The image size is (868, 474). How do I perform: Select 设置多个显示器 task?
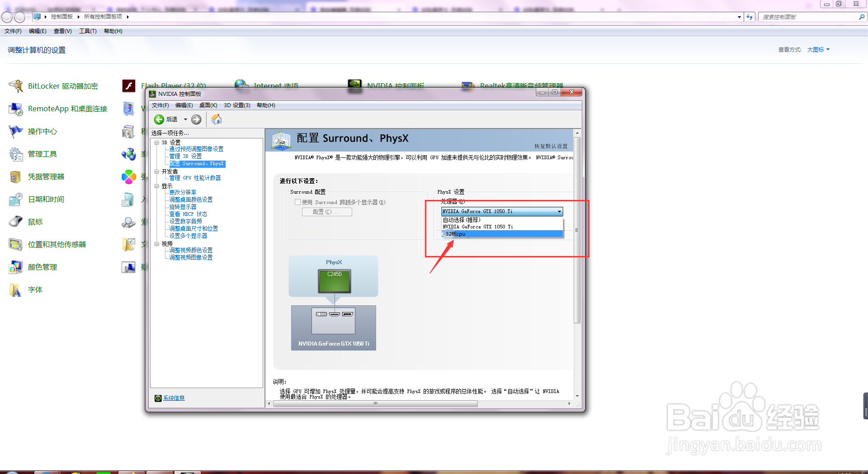click(x=188, y=236)
